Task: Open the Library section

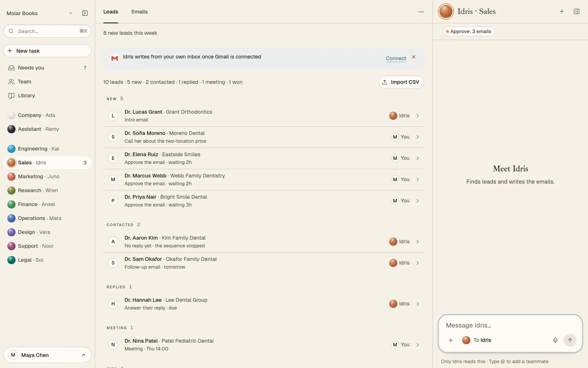Action: pyautogui.click(x=47, y=96)
